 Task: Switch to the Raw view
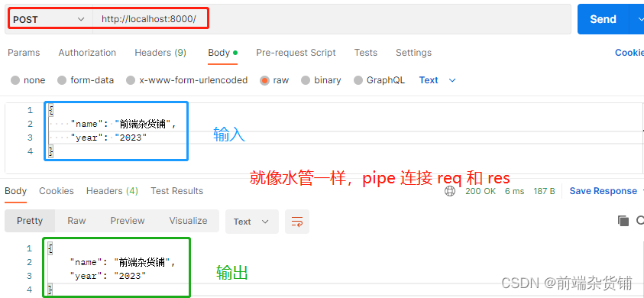76,221
